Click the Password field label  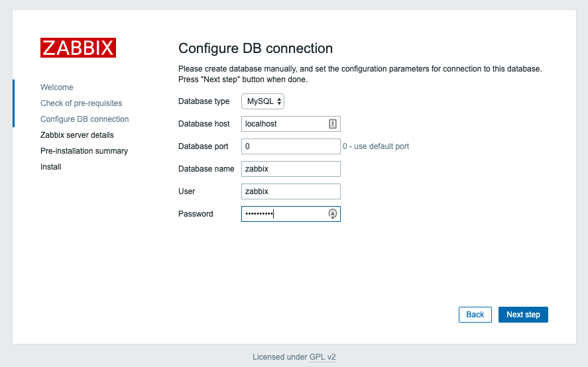(x=196, y=214)
